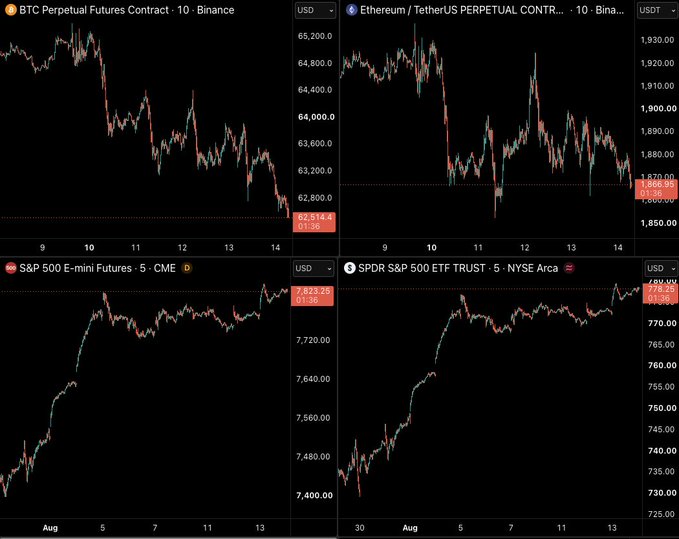Click date 30 on SPDR chart time axis
Viewport: 679px width, 539px height.
coord(359,528)
